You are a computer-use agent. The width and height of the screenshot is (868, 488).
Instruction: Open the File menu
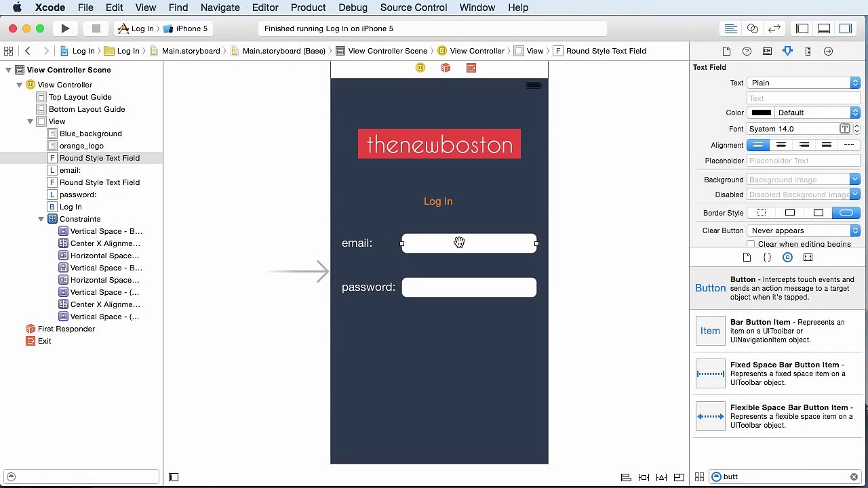pos(85,7)
